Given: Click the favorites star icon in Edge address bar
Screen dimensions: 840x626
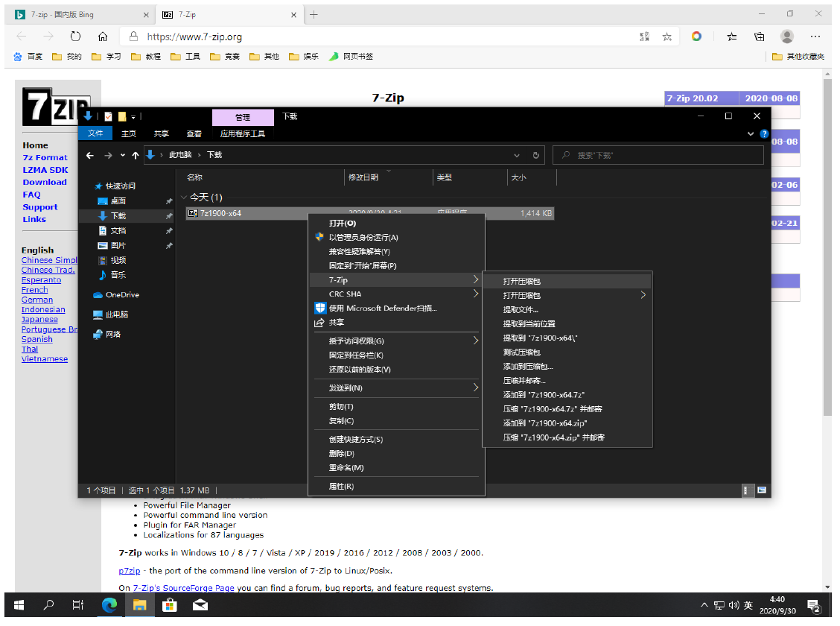Looking at the screenshot, I should (666, 37).
